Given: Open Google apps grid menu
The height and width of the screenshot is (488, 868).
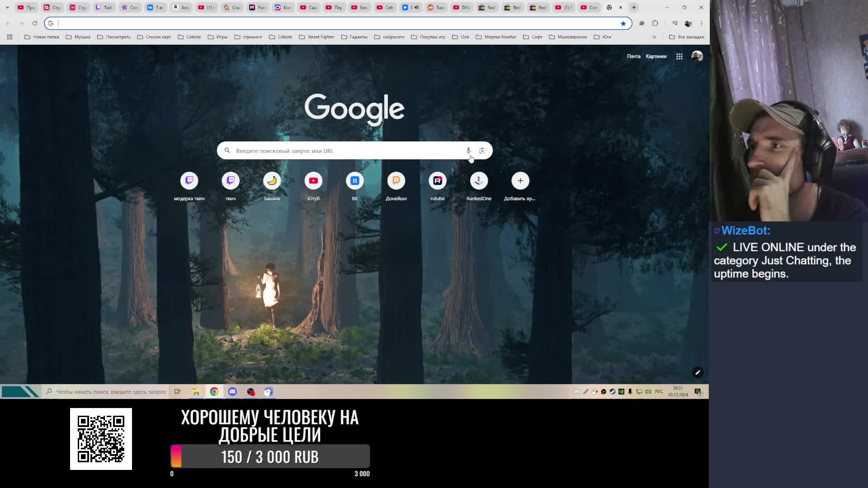Looking at the screenshot, I should point(679,56).
